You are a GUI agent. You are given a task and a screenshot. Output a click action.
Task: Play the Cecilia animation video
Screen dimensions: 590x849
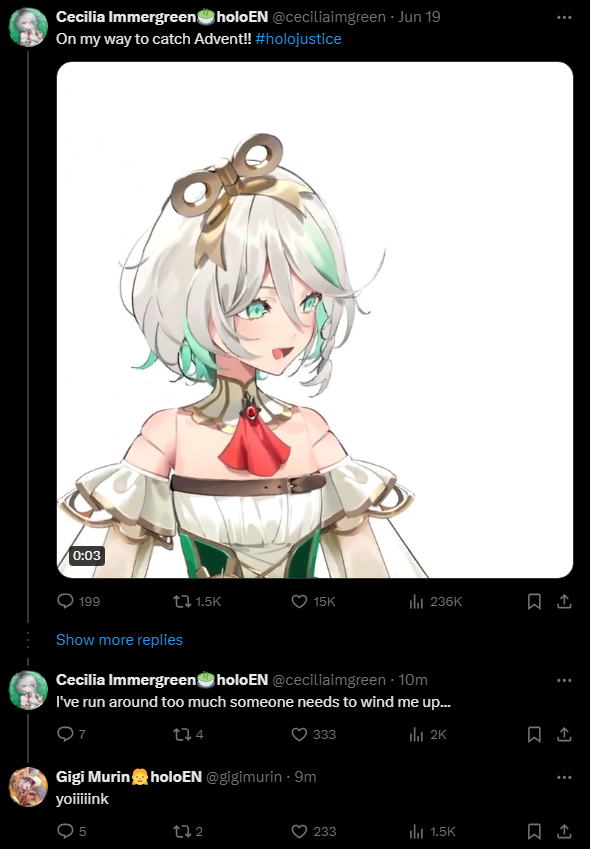tap(314, 320)
